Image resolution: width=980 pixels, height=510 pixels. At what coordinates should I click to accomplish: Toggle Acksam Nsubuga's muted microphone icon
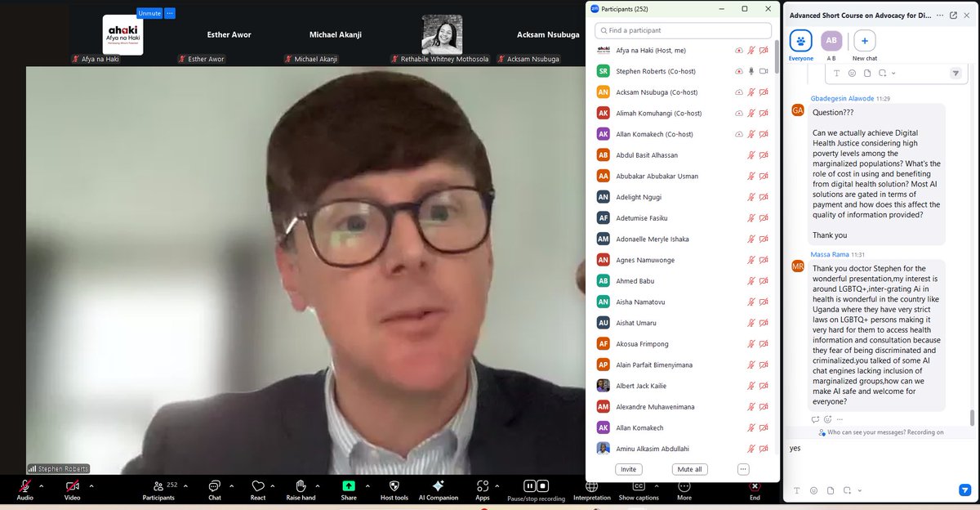point(751,92)
